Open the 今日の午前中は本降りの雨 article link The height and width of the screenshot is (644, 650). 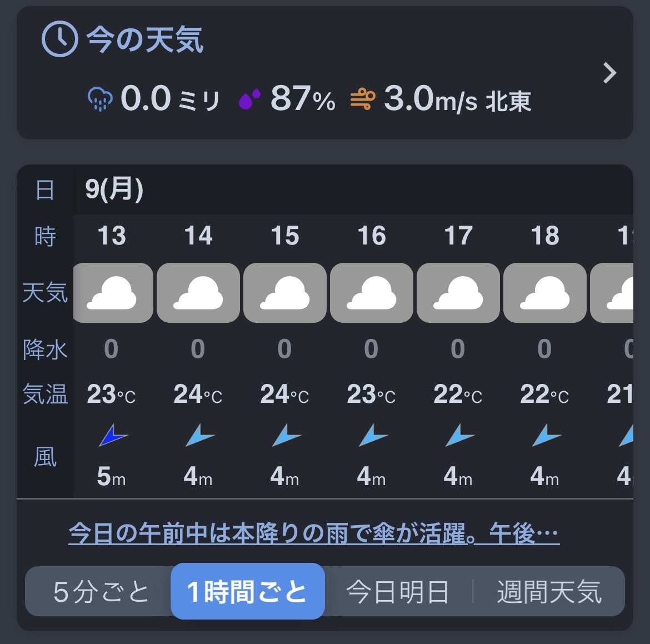click(x=314, y=533)
